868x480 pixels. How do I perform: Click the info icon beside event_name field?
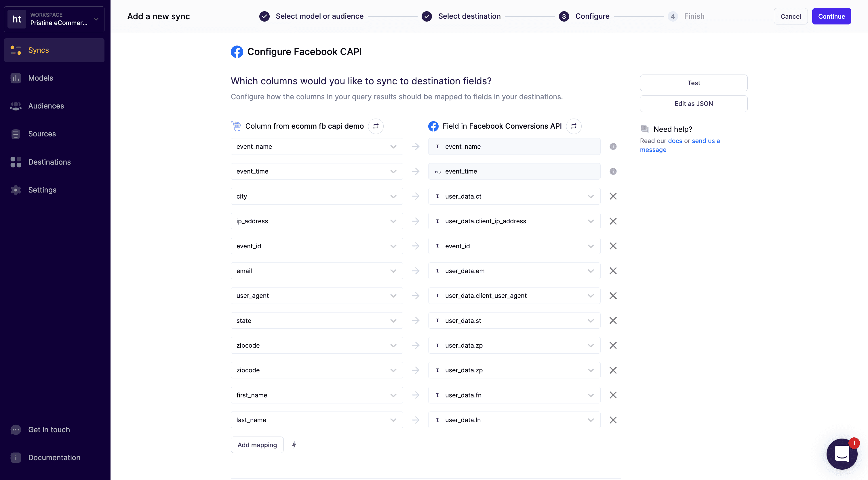point(613,146)
